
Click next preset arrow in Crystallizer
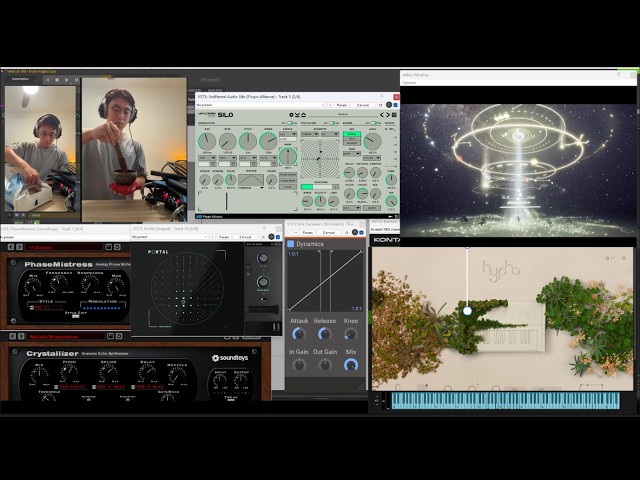21,336
